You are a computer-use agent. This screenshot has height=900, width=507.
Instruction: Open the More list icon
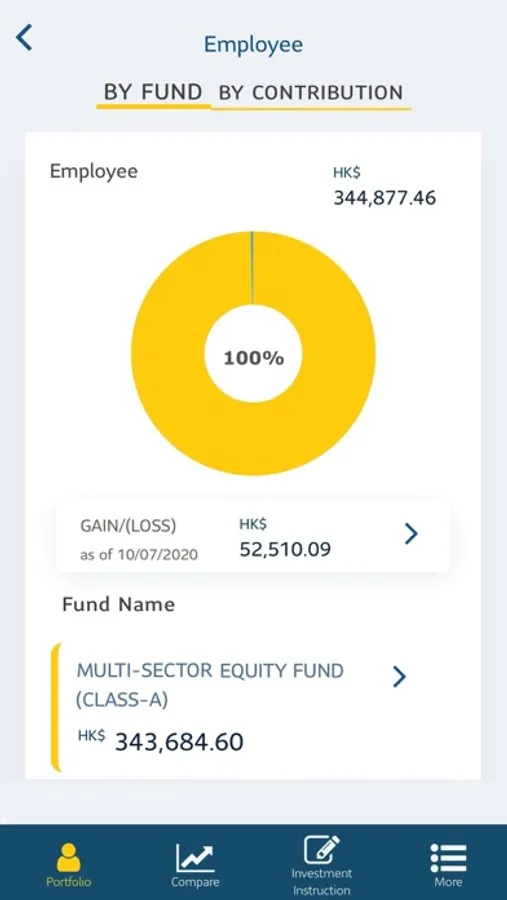(x=448, y=858)
